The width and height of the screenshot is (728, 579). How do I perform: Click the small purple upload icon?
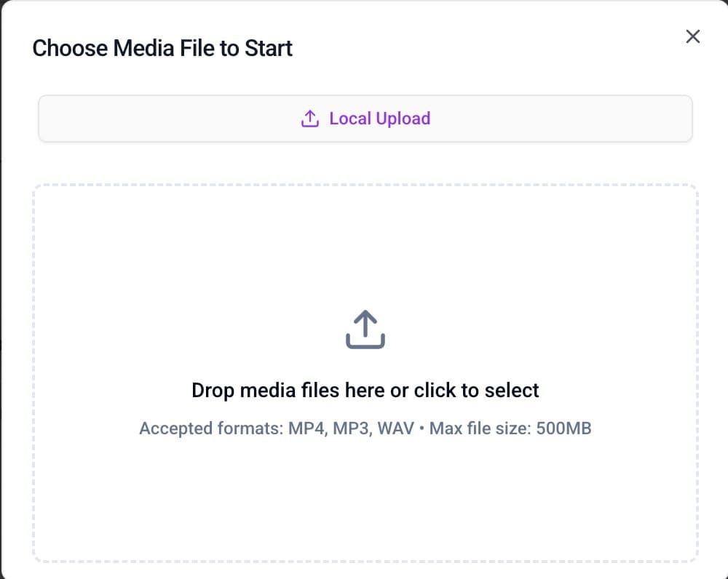[x=310, y=119]
